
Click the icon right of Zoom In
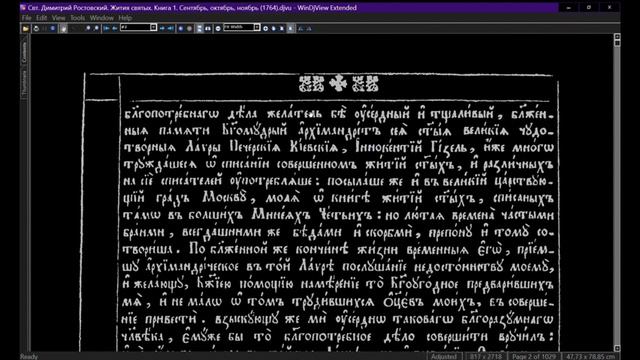(273, 28)
